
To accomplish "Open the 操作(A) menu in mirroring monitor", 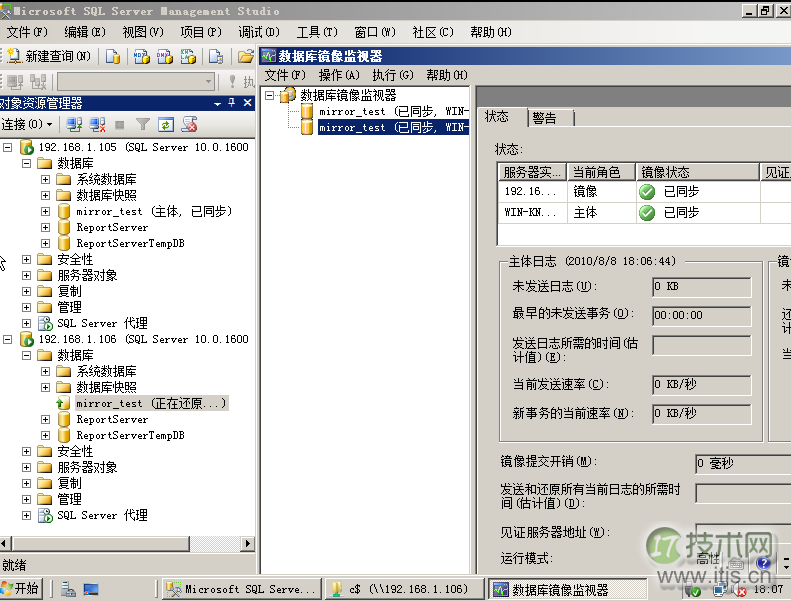I will point(339,75).
